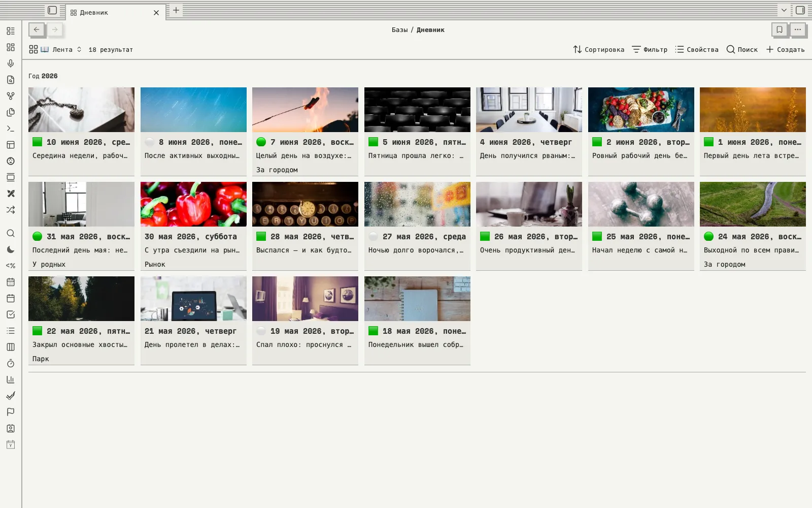Open the Свойства properties panel
The image size is (812, 508).
click(697, 49)
